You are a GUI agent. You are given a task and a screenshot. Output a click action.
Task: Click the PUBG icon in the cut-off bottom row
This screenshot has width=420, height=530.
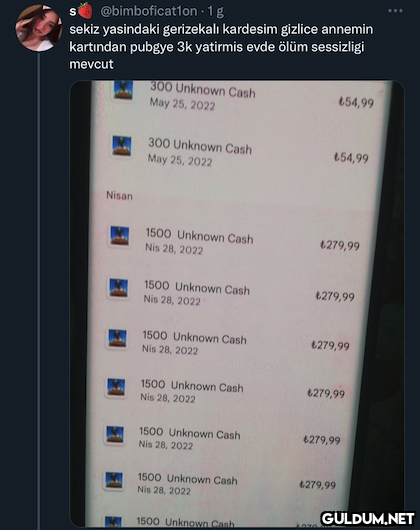113,522
